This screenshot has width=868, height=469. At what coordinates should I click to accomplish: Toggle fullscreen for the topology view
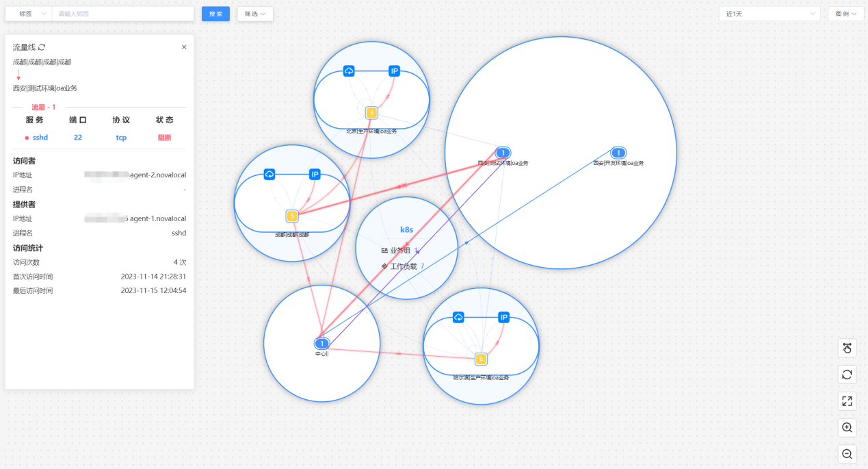point(847,401)
